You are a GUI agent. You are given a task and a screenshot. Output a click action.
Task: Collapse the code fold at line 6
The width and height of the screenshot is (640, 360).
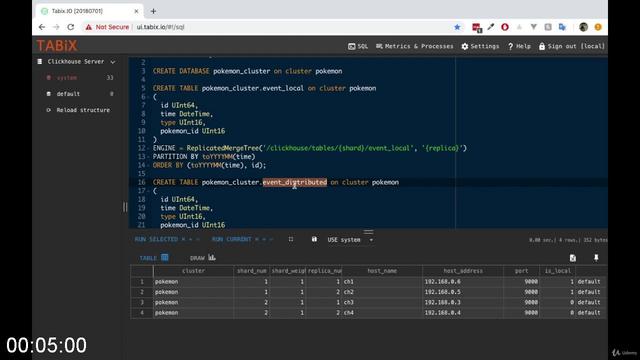147,97
